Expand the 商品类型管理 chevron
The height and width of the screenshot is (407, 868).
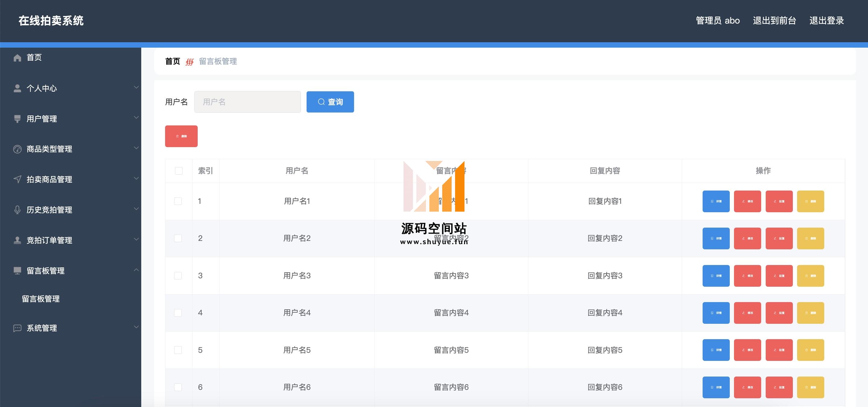[x=136, y=148]
